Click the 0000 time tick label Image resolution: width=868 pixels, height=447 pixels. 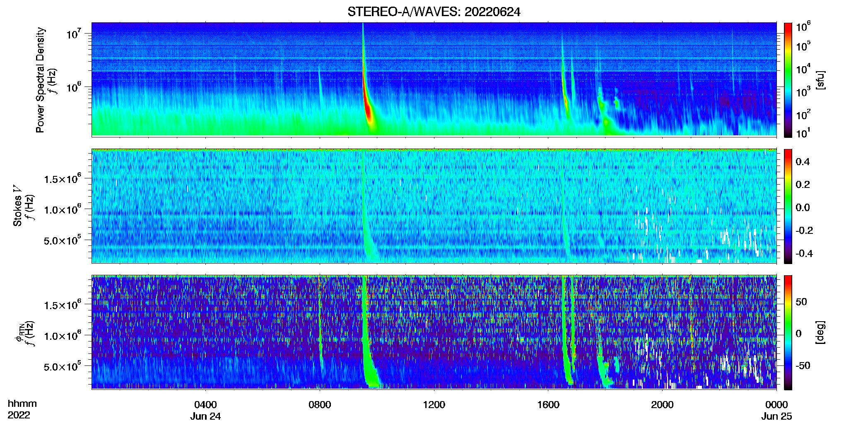pyautogui.click(x=776, y=404)
